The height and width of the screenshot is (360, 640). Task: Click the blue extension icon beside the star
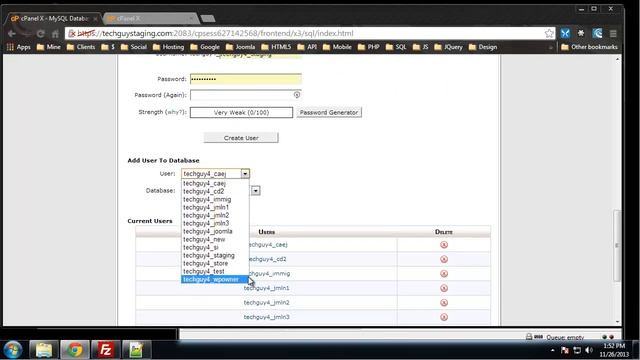pyautogui.click(x=565, y=33)
